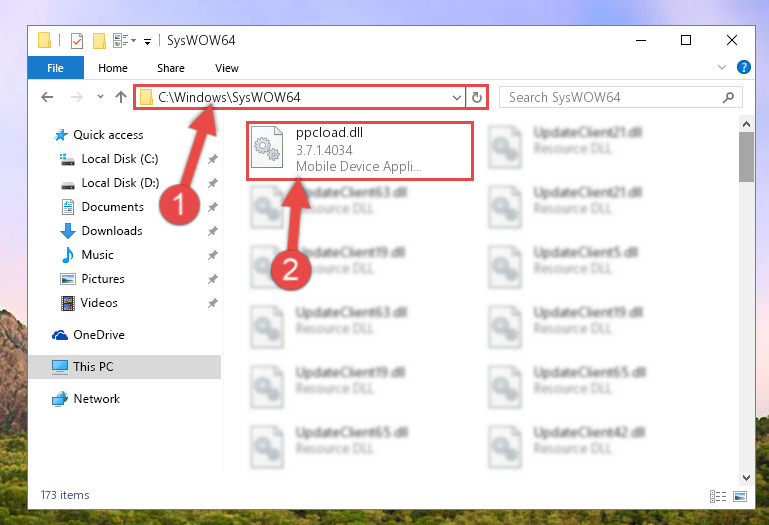Click the folder icon in the address bar
The image size is (769, 525).
[146, 97]
